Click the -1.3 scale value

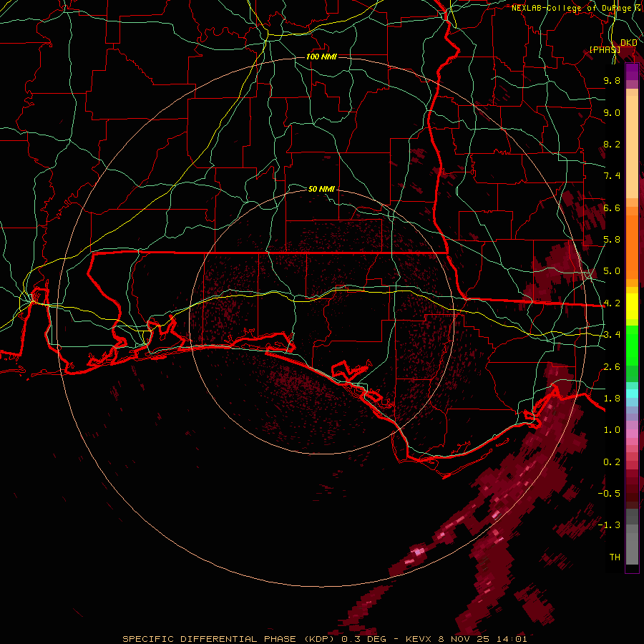[610, 525]
